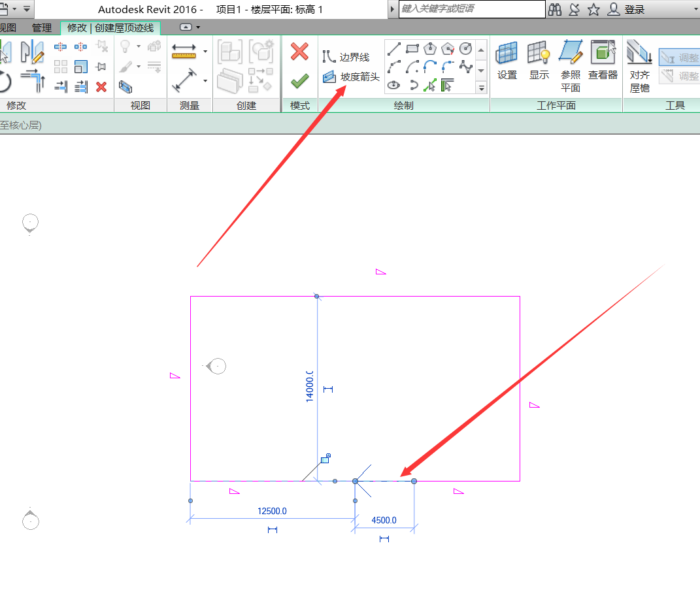
Task: Expand the ribbon minimize options arrow
Action: click(198, 27)
